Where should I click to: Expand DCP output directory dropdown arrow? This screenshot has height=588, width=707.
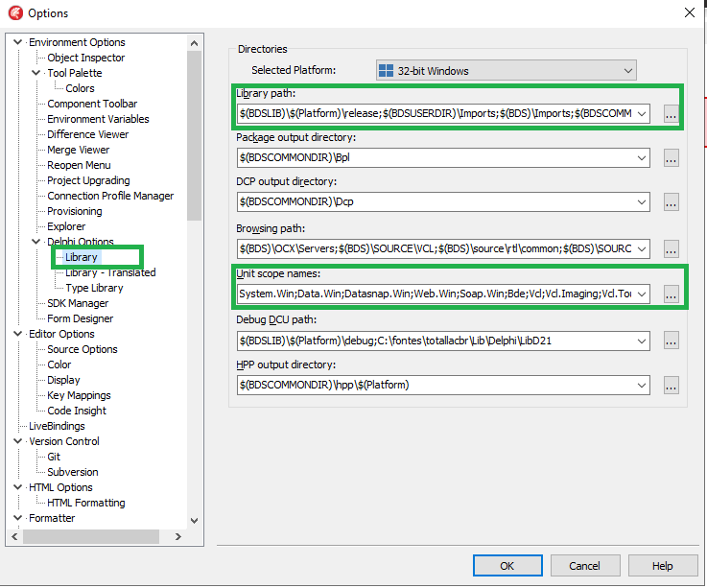642,202
